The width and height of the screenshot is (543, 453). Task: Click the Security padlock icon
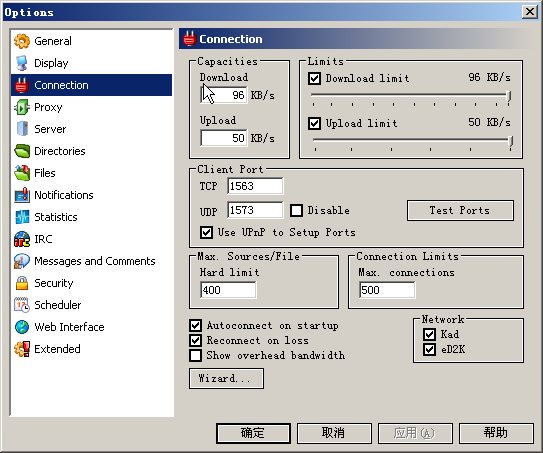coord(22,283)
